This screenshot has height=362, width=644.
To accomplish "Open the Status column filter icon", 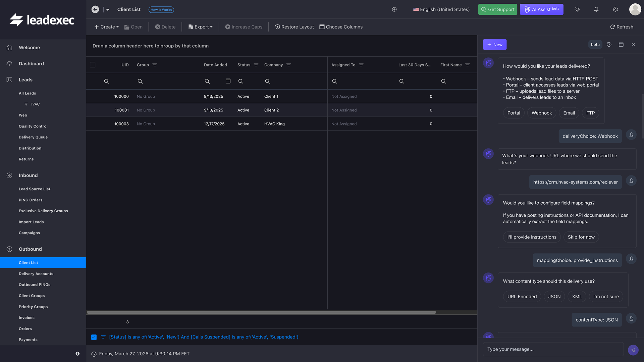I will click(x=256, y=65).
